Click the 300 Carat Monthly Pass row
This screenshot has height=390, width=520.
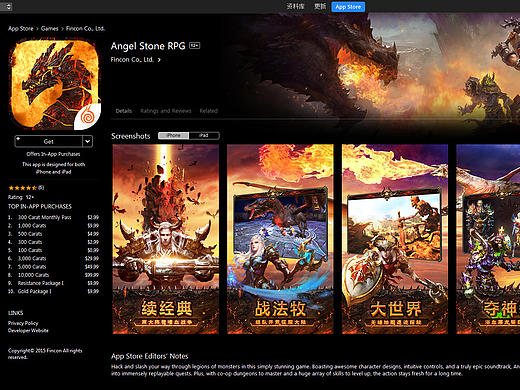(x=53, y=217)
